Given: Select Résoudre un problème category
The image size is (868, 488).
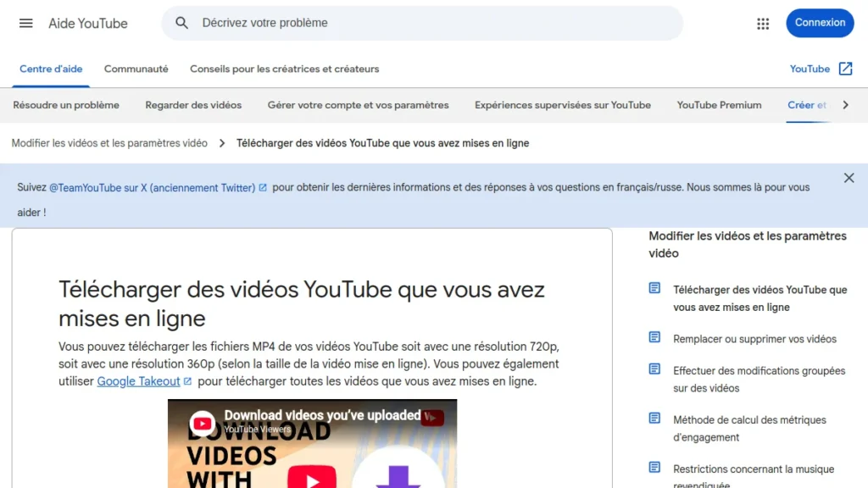Looking at the screenshot, I should (x=66, y=105).
